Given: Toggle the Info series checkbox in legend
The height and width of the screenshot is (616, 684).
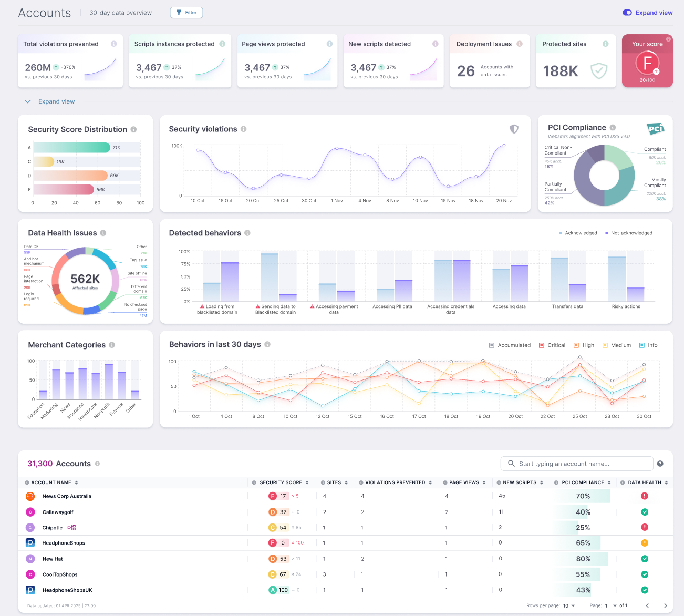Looking at the screenshot, I should click(641, 345).
